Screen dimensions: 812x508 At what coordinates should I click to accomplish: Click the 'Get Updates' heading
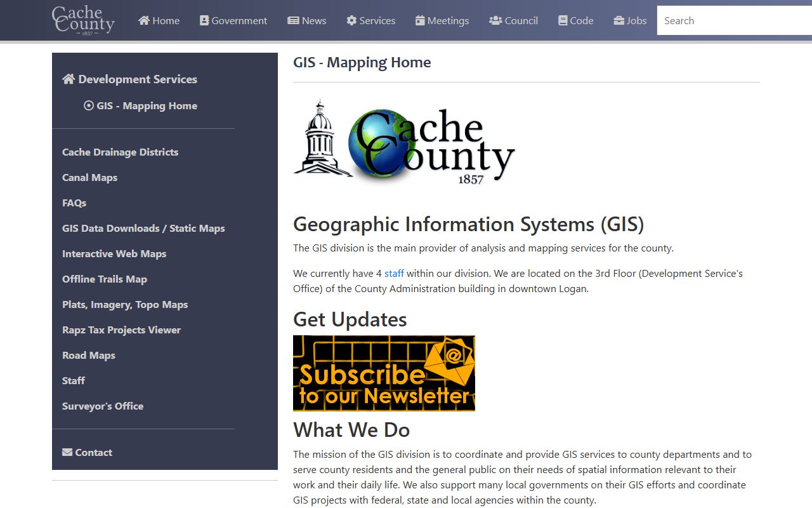[x=350, y=319]
